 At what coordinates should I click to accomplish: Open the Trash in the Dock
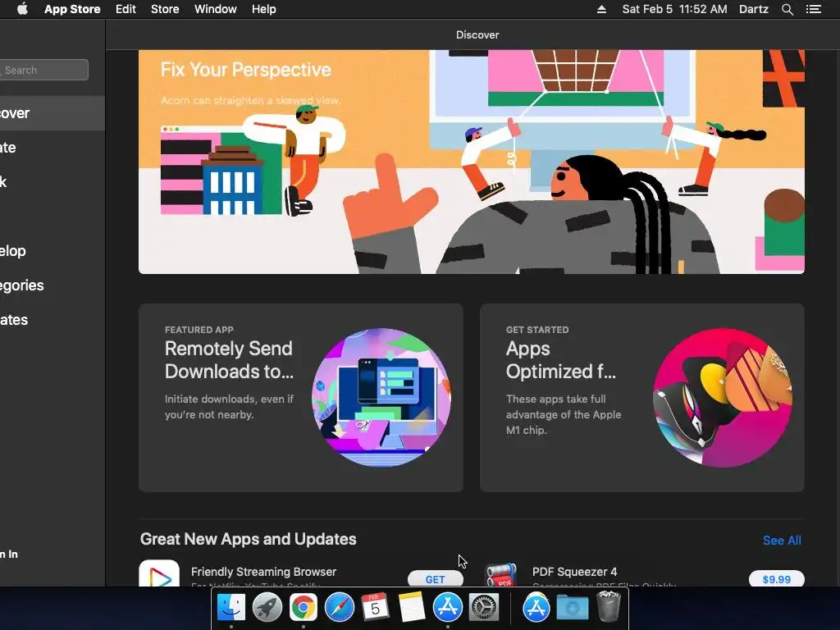point(608,606)
